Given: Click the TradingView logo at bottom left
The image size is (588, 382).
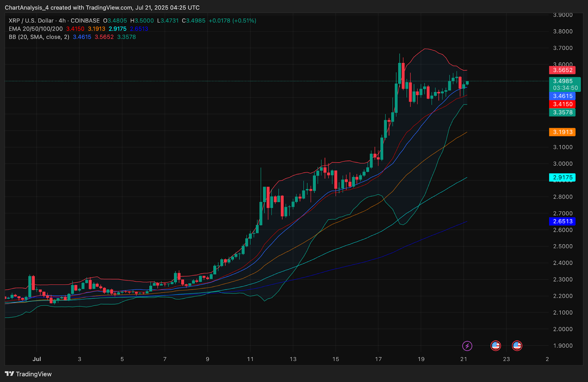Looking at the screenshot, I should 28,374.
